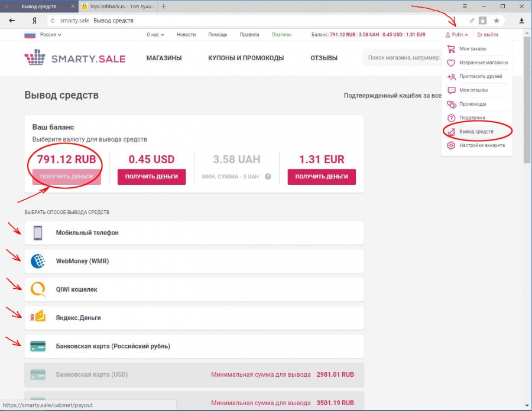Click the mobile phone icon
The height and width of the screenshot is (411, 532).
[x=38, y=233]
